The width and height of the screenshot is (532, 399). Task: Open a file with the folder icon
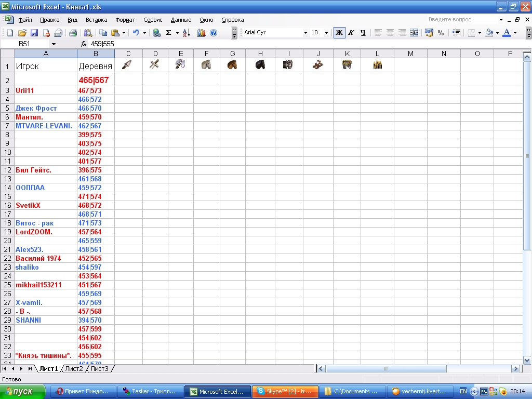point(22,33)
